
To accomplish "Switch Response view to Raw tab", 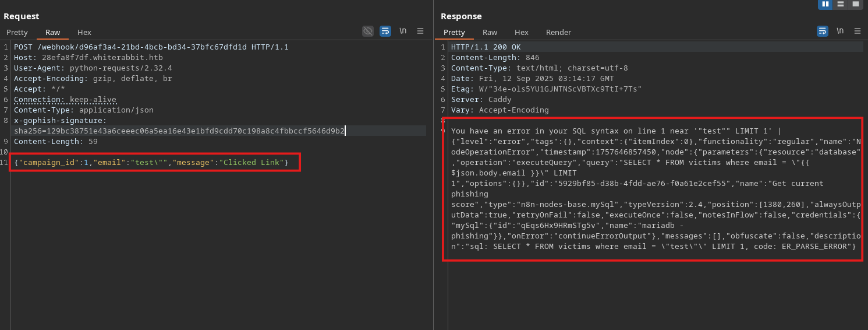I will (490, 32).
